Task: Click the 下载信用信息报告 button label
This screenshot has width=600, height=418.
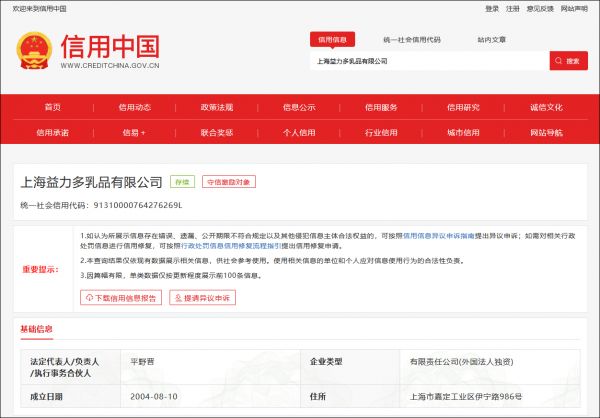Action: click(x=126, y=298)
